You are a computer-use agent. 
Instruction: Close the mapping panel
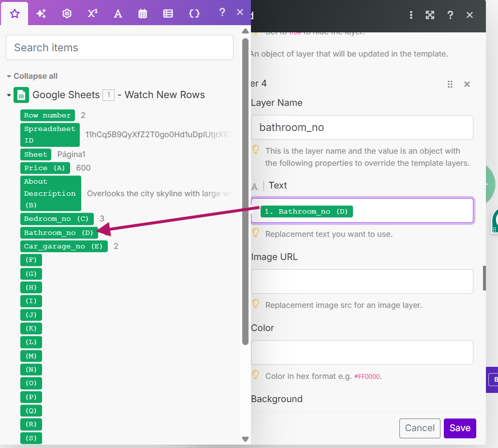click(x=240, y=13)
